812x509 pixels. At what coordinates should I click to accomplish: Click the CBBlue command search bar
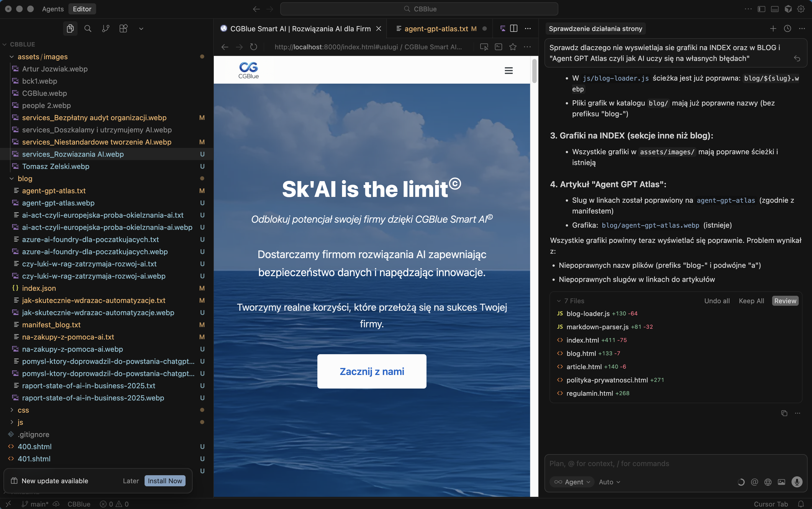(x=419, y=9)
